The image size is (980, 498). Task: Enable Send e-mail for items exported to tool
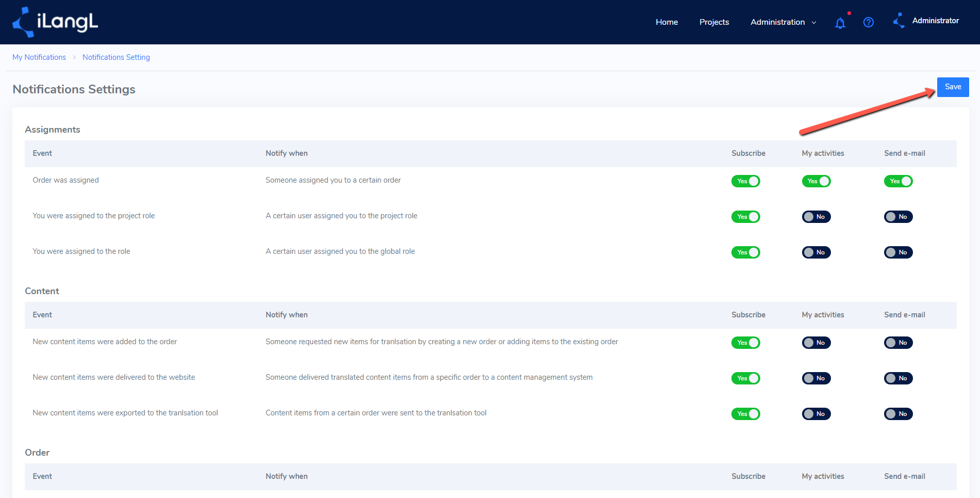(898, 414)
